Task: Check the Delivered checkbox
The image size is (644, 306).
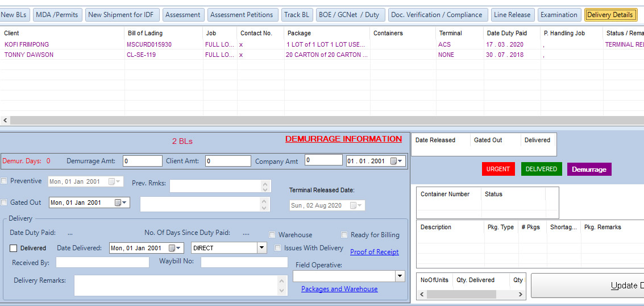Action: tap(14, 248)
